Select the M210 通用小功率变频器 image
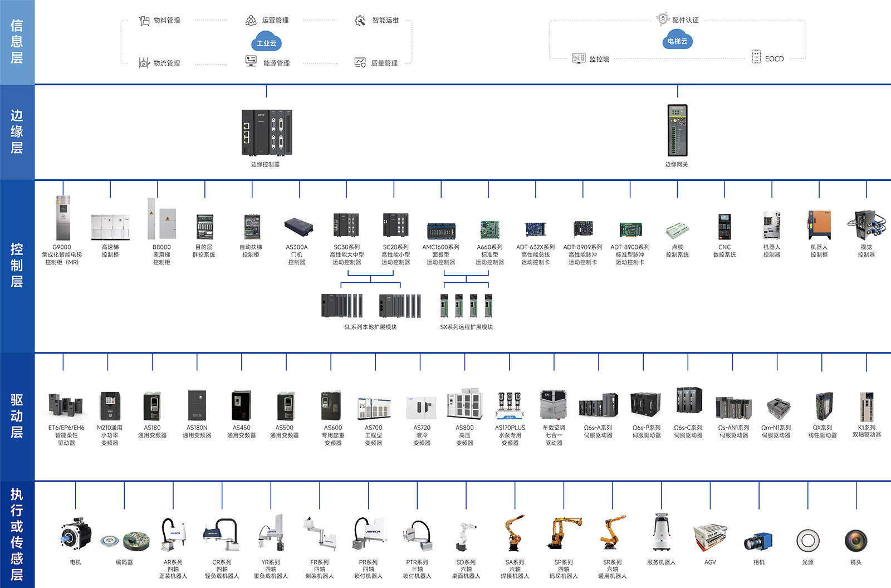Image resolution: width=891 pixels, height=588 pixels. point(110,406)
